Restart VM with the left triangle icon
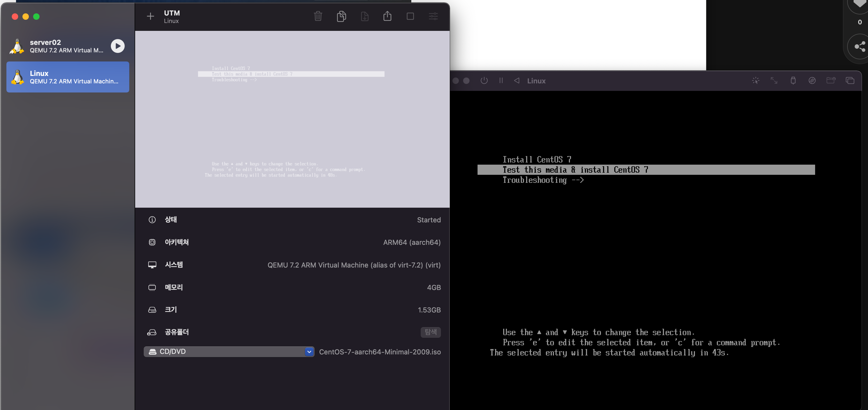868x410 pixels. click(x=517, y=81)
